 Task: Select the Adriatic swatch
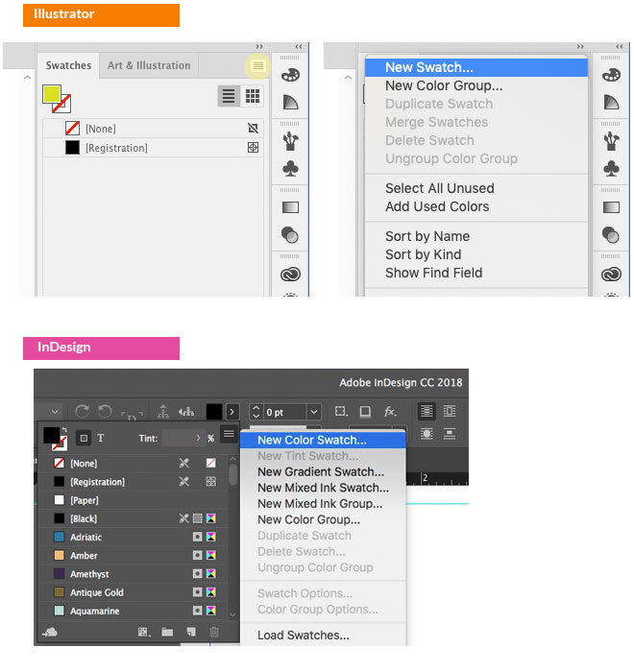coord(134,537)
